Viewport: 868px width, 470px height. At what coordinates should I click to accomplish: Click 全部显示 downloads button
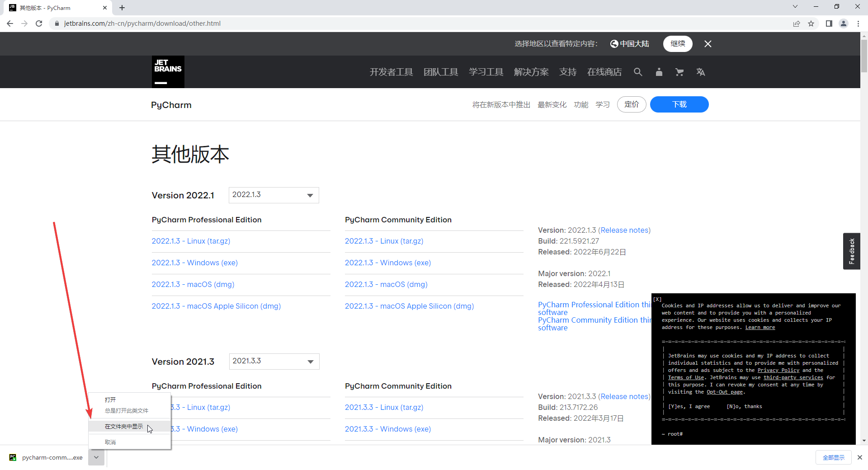[834, 457]
